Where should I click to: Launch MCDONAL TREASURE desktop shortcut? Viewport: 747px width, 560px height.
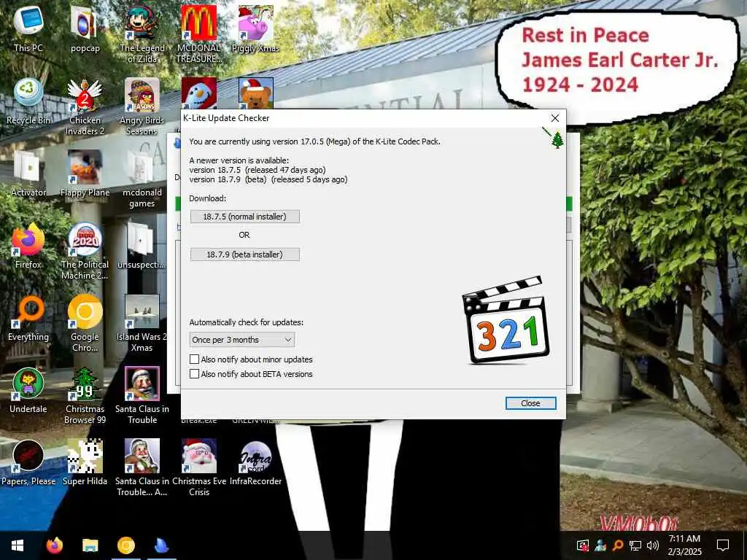(x=199, y=34)
